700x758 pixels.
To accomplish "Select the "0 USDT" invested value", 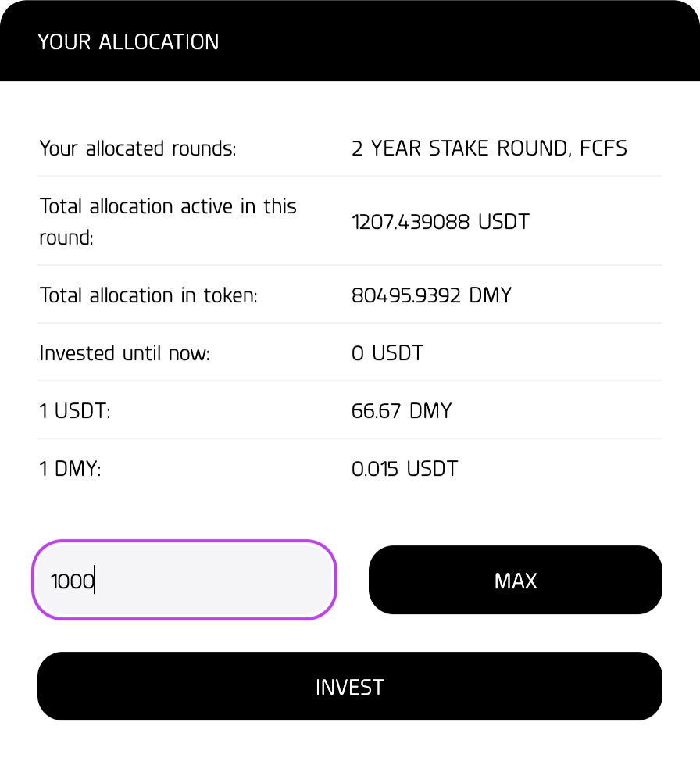I will coord(387,353).
